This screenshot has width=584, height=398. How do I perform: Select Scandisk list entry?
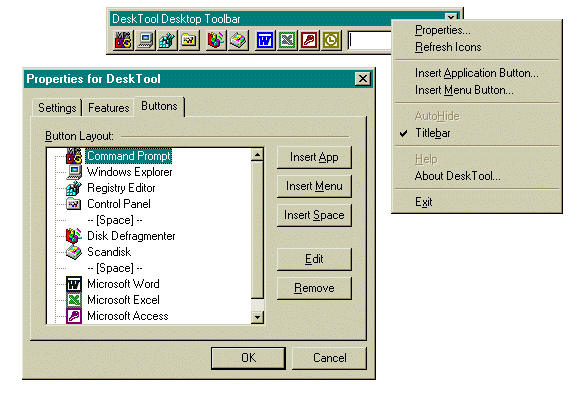pos(109,252)
